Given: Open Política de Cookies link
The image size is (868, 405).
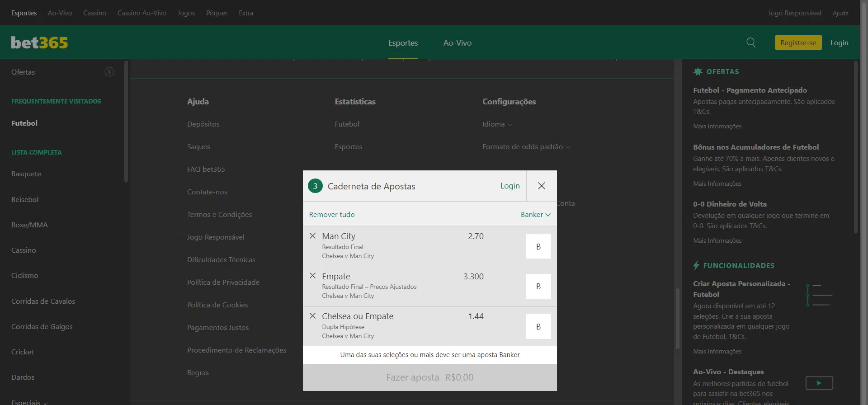Looking at the screenshot, I should [217, 305].
